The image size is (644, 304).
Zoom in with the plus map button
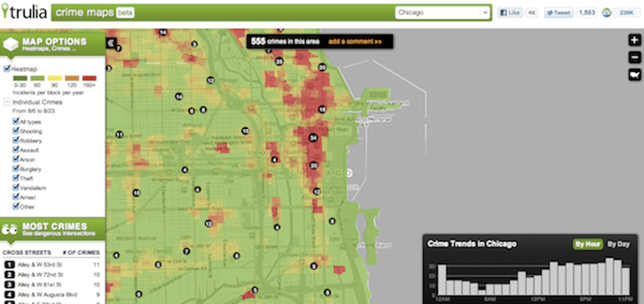634,40
